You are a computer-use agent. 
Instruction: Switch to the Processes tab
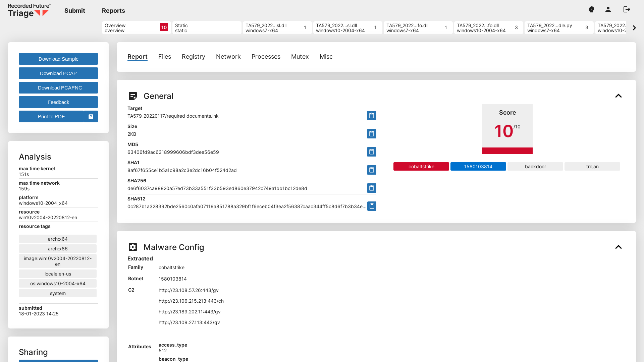coord(266,57)
